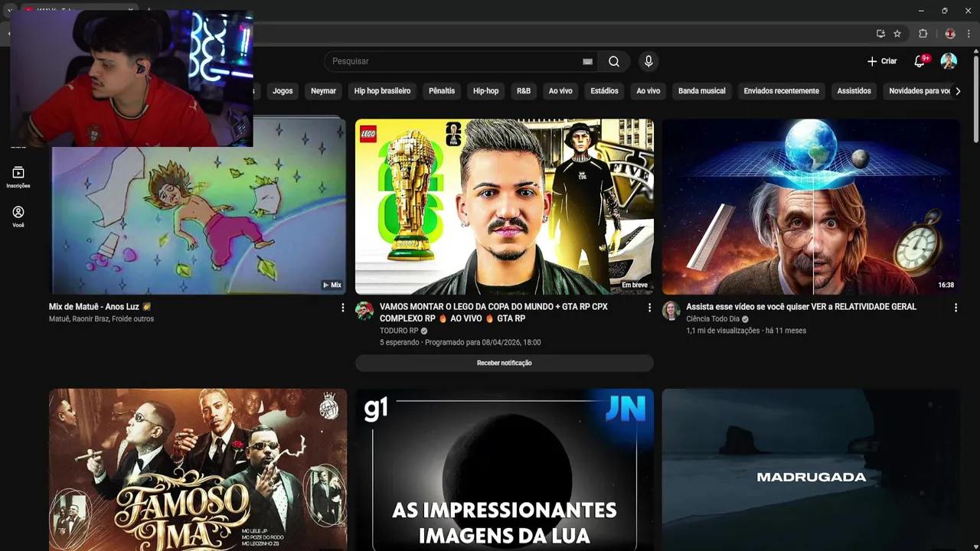Open the Você sidebar icon

(18, 217)
